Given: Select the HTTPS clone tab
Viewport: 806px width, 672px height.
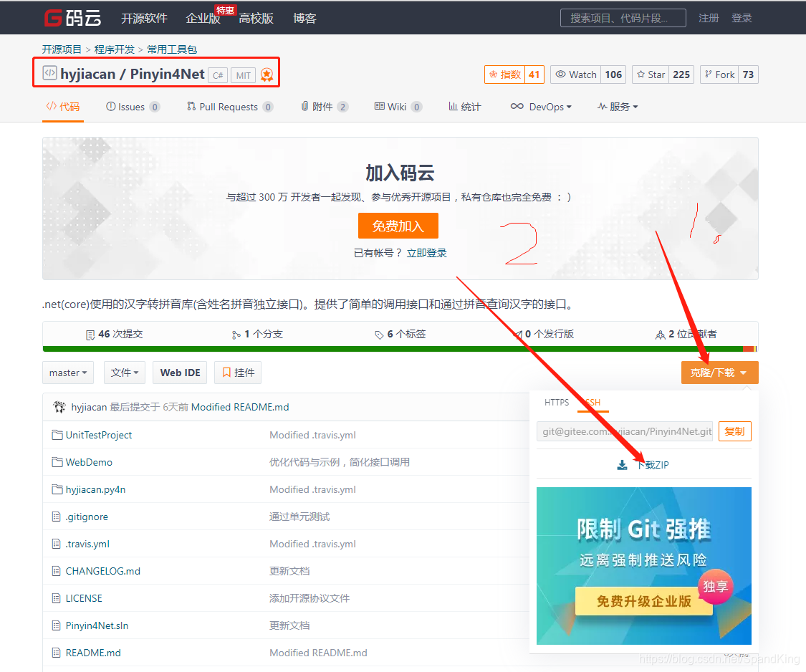Looking at the screenshot, I should click(557, 403).
